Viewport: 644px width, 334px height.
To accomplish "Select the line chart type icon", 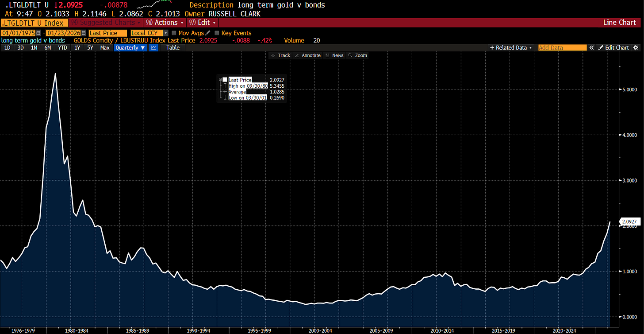I will click(x=154, y=47).
